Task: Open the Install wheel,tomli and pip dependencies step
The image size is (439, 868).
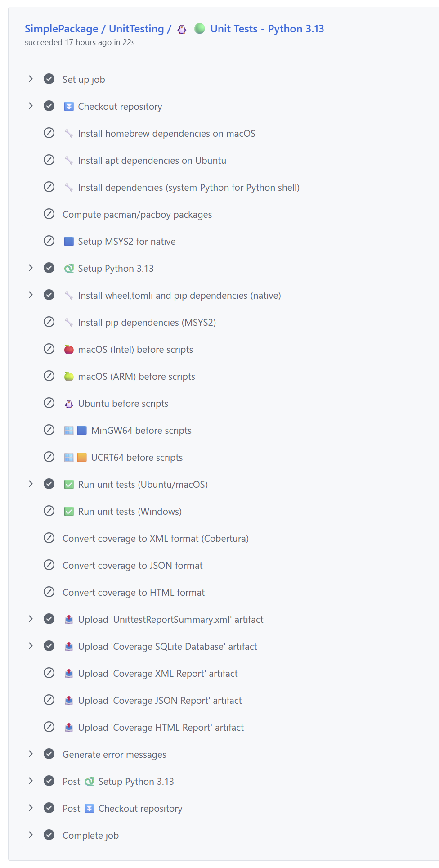Action: (x=179, y=296)
